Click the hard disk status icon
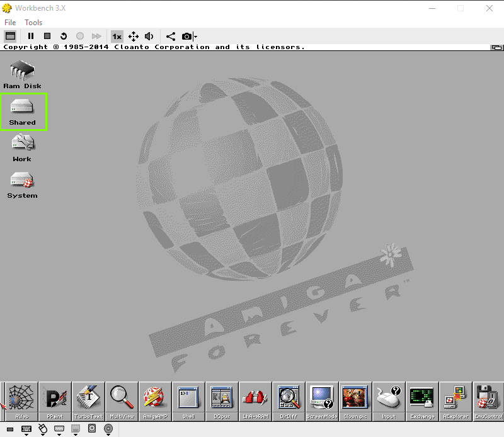504x437 pixels. click(x=92, y=428)
